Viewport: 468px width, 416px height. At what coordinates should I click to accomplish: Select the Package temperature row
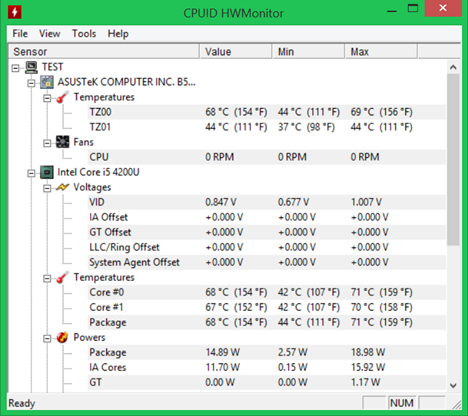(x=267, y=322)
